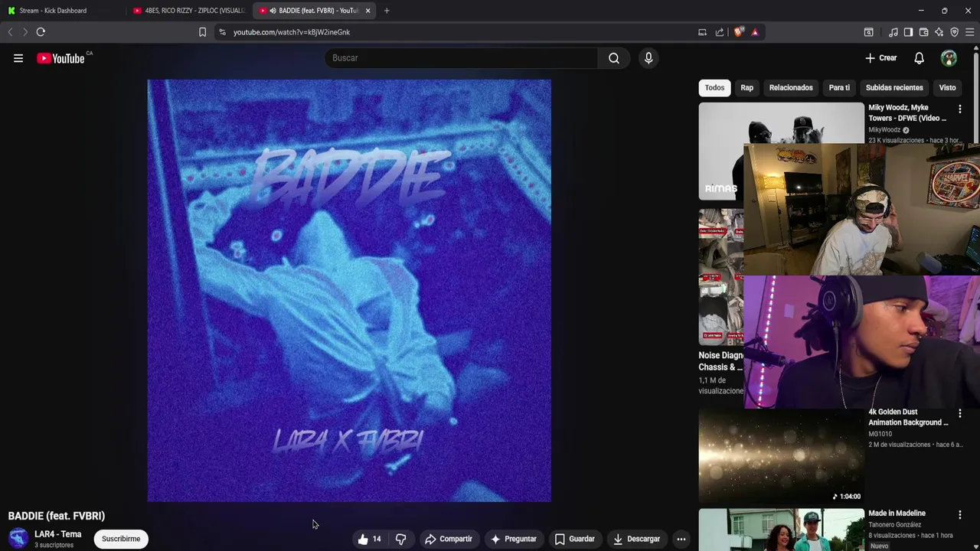
Task: Click the Compartir button
Action: click(449, 539)
